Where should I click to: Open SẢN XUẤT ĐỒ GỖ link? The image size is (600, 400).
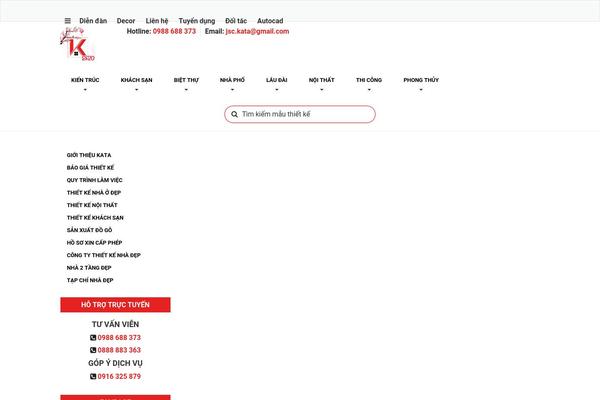[x=89, y=230]
